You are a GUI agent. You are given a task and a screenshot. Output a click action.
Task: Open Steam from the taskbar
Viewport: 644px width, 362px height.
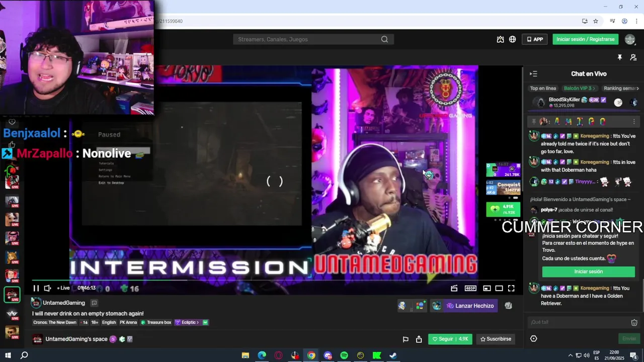393,355
